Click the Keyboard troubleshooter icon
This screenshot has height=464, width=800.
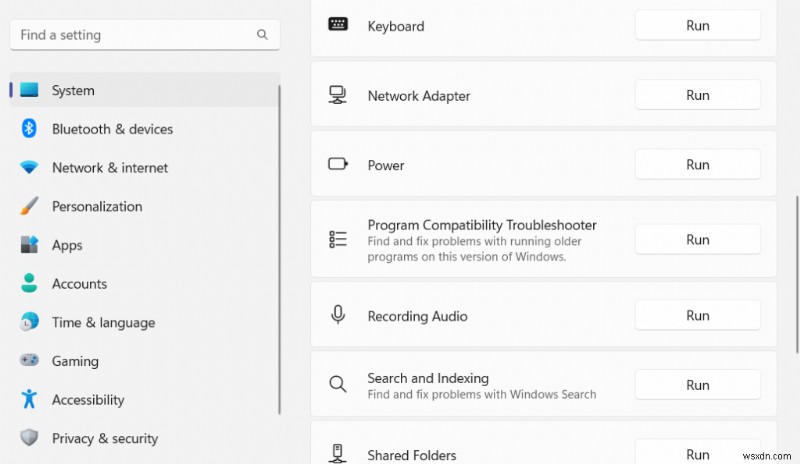338,24
